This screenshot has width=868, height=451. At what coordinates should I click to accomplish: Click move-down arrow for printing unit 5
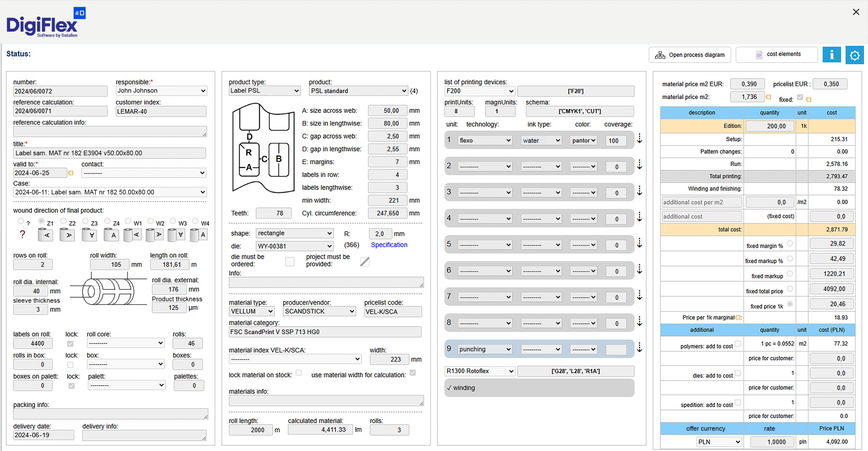(639, 243)
